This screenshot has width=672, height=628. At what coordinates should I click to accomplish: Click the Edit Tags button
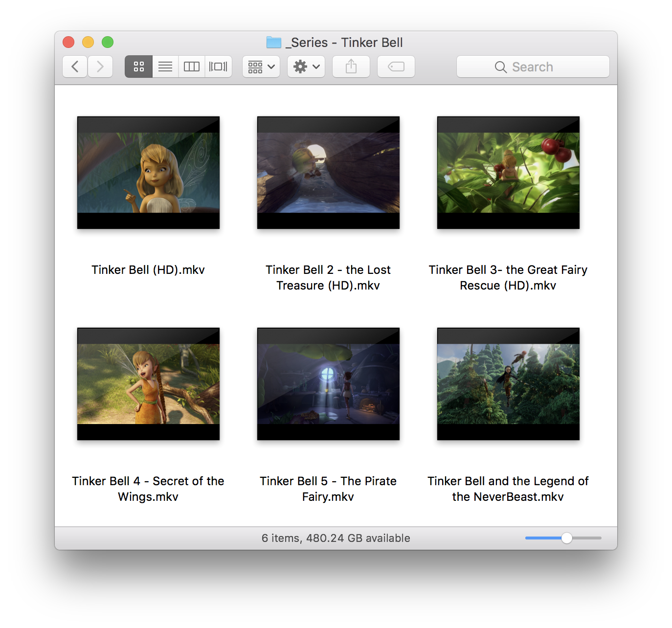coord(396,67)
